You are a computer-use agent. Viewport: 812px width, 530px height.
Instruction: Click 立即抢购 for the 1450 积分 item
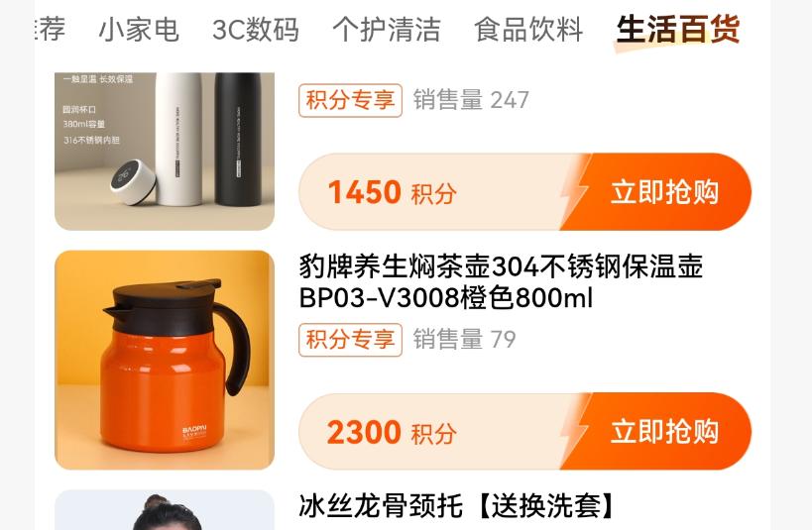(664, 192)
